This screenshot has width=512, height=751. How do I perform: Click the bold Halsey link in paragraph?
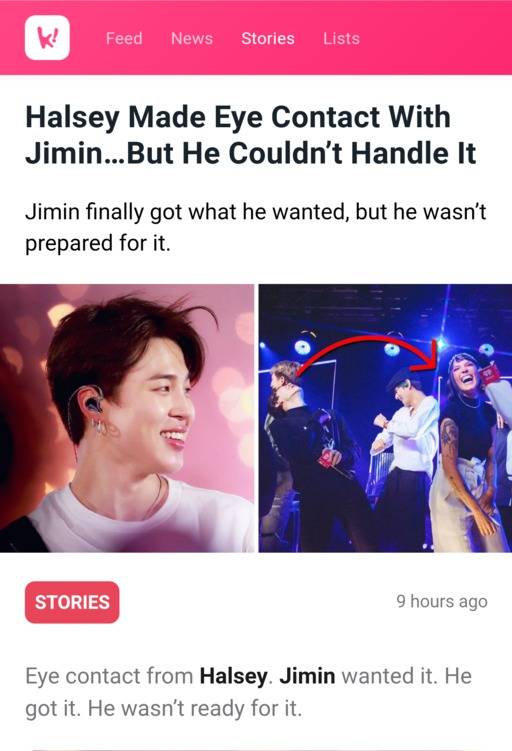(233, 676)
